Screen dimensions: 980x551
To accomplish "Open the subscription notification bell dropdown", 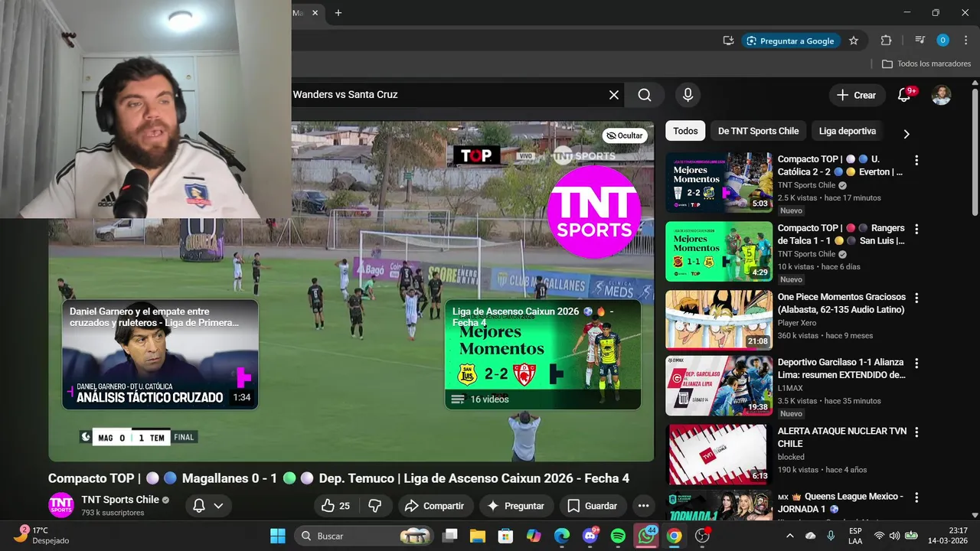I will tap(208, 506).
